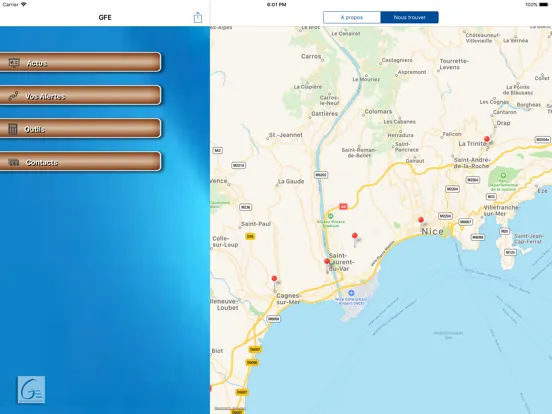Tap the Allianz Riviera stadium marker
This screenshot has height=414, width=552.
click(x=330, y=216)
